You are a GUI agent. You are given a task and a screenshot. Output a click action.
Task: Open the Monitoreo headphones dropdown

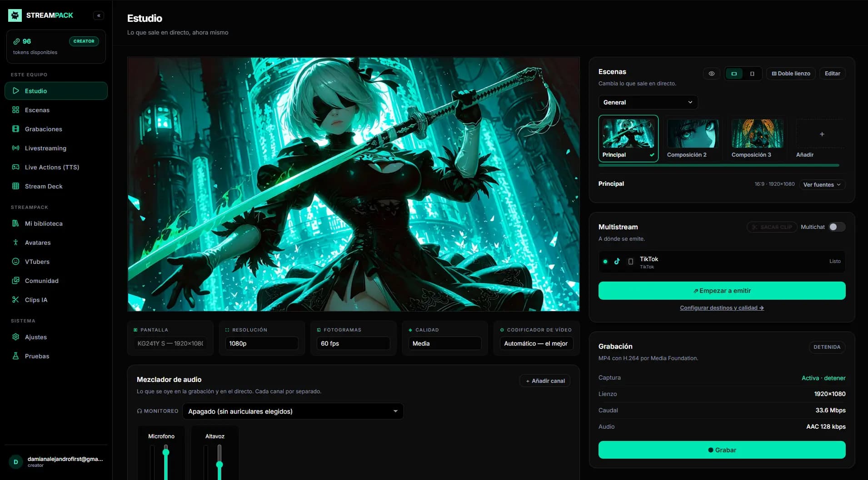pyautogui.click(x=293, y=411)
